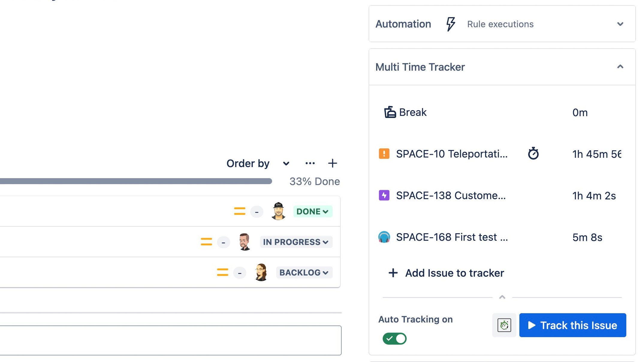Click the purple SPACE-138 issue type icon
The image size is (644, 362).
pos(384,195)
